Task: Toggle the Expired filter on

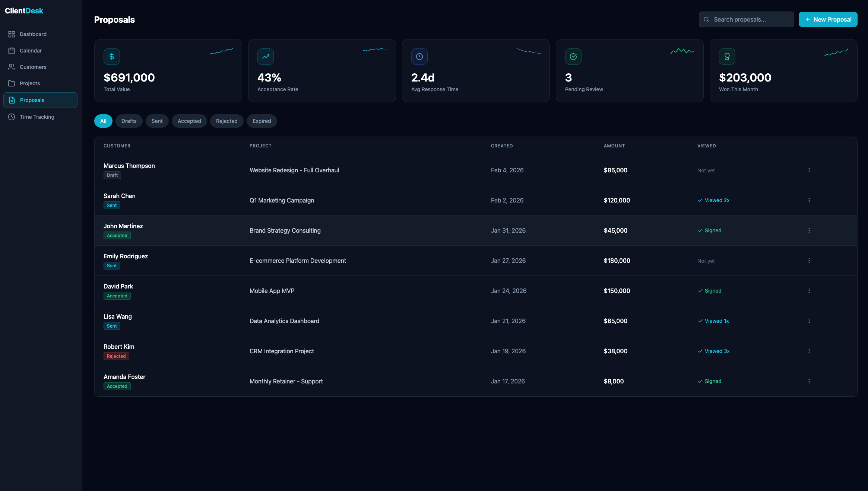Action: click(x=262, y=121)
